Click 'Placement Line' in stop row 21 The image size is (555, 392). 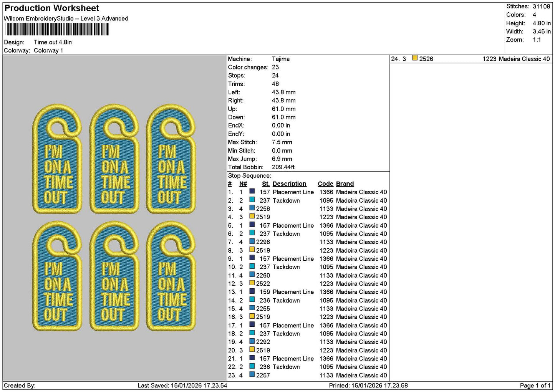[293, 359]
